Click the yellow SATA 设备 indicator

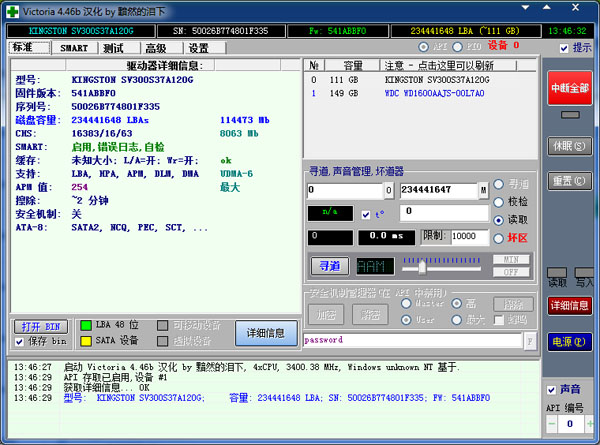pyautogui.click(x=86, y=340)
